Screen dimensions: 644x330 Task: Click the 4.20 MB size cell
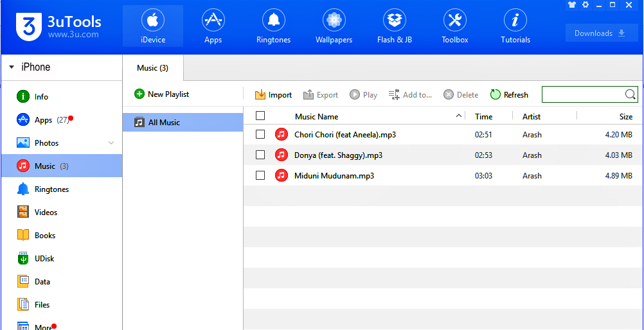point(618,135)
